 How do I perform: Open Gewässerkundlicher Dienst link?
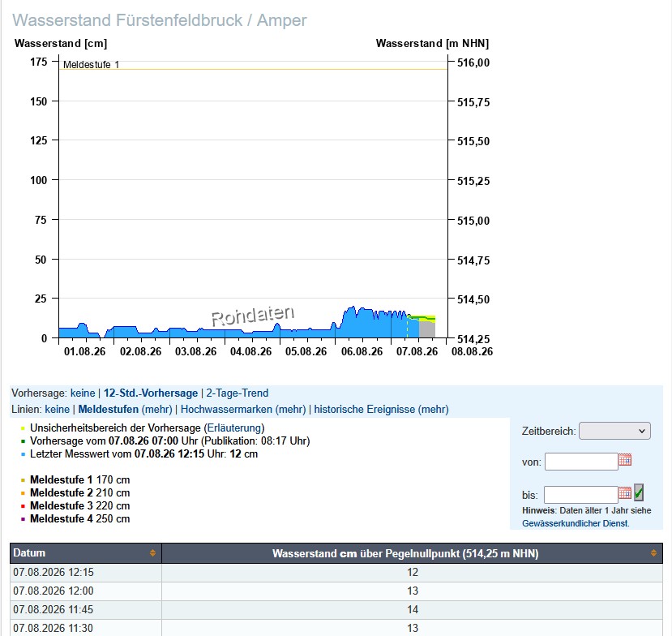click(x=576, y=523)
